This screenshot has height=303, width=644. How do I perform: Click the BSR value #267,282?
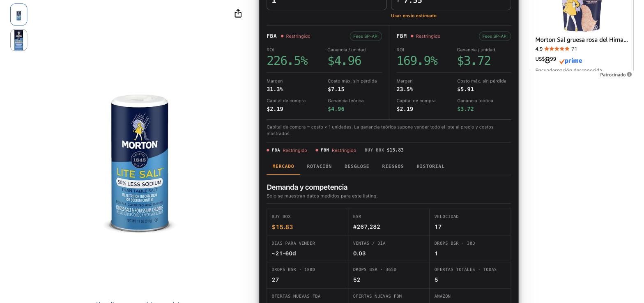(x=366, y=227)
